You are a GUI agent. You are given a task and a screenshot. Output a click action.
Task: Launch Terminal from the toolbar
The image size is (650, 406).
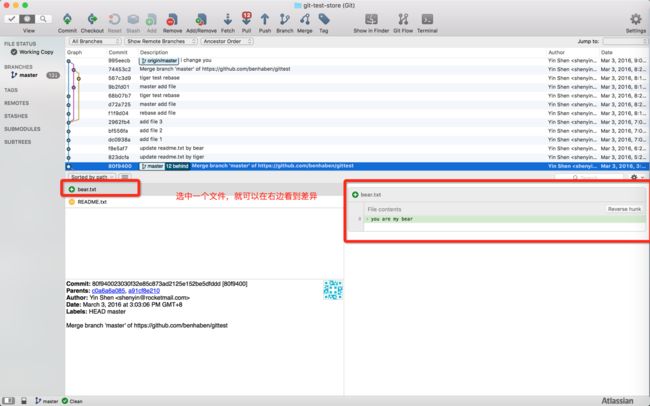click(427, 19)
